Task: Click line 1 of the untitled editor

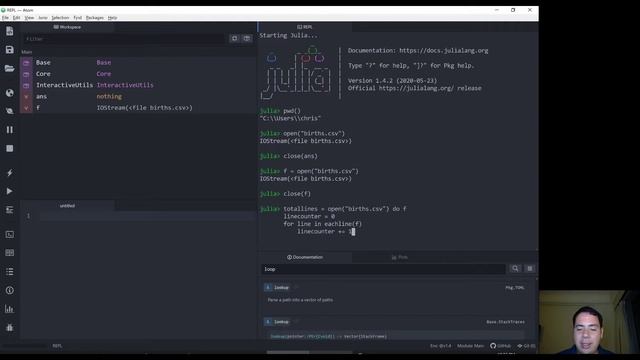Action: tap(147, 216)
